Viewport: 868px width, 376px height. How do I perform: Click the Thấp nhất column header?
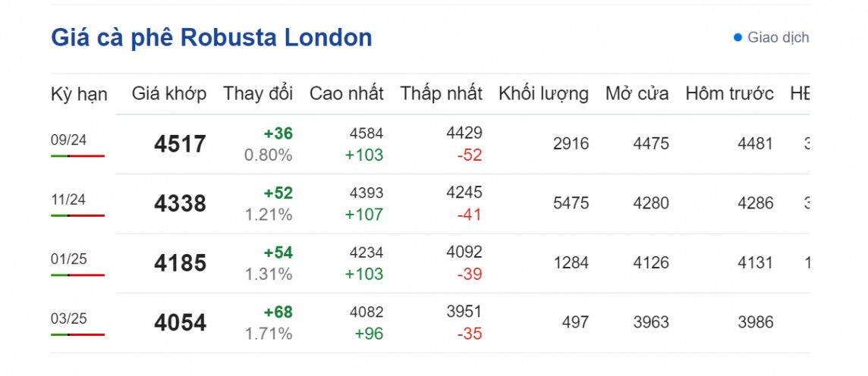(441, 94)
